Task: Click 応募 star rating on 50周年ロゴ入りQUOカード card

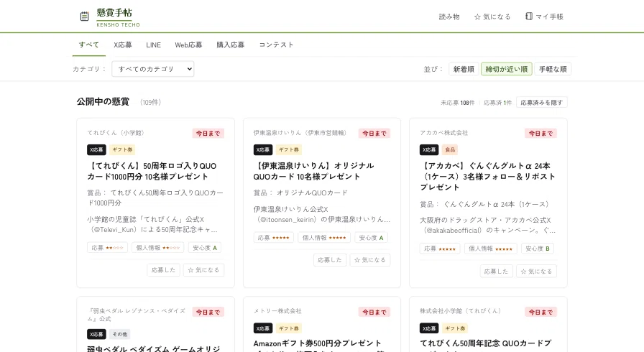Action: 108,248
